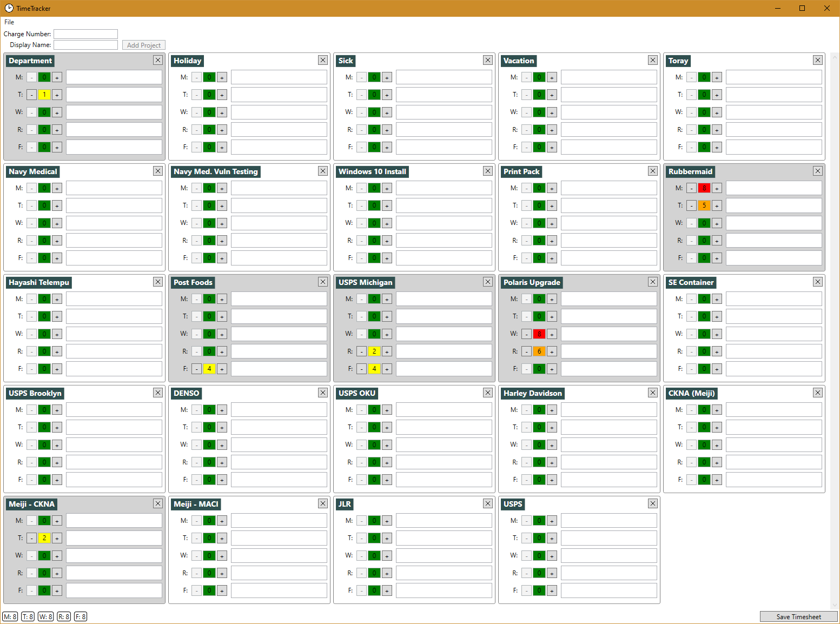Increment Wednesday hours for Harley Davidson

pyautogui.click(x=552, y=444)
